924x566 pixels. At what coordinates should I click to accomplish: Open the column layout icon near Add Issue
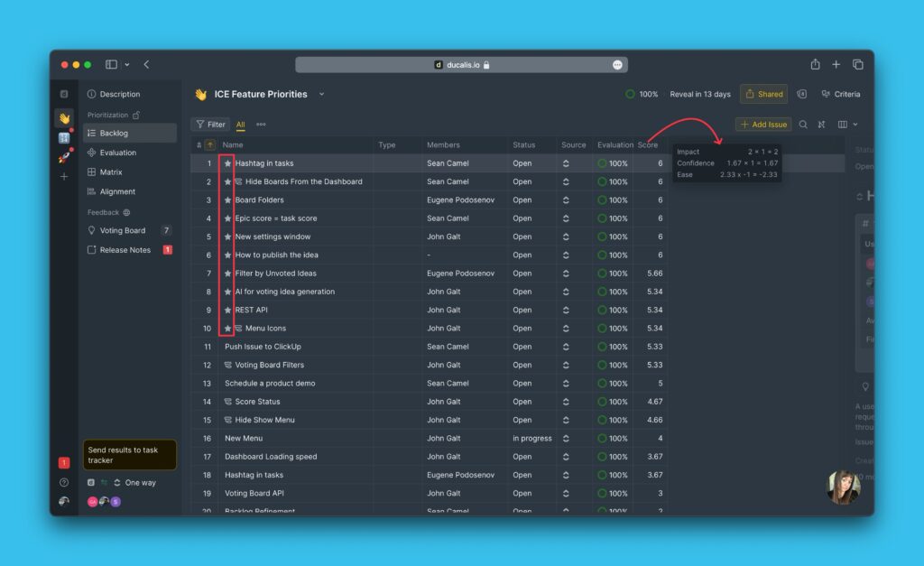tap(842, 125)
